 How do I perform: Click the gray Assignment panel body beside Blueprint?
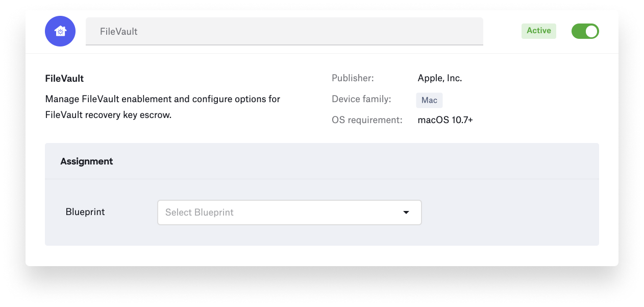(x=510, y=212)
